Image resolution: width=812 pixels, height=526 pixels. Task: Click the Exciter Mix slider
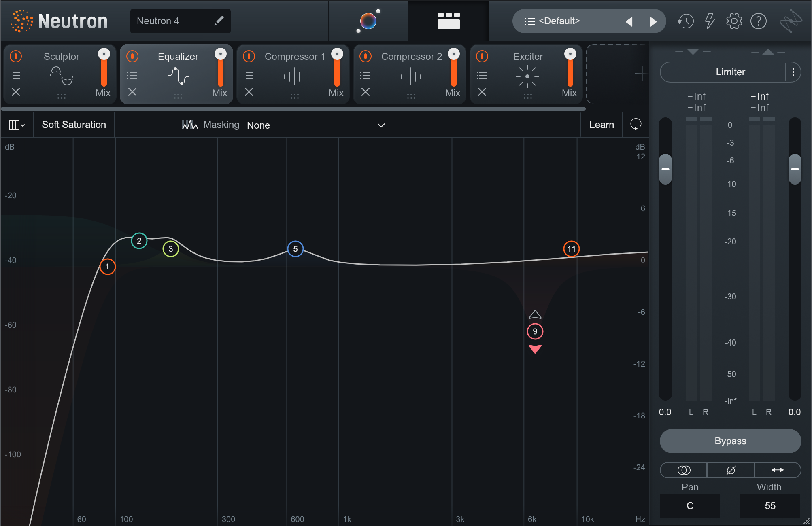570,69
